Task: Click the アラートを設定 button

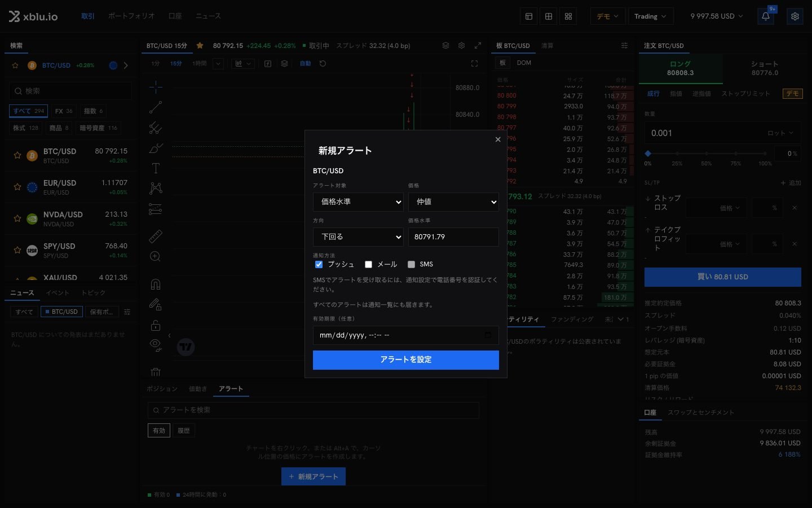Action: 406,360
